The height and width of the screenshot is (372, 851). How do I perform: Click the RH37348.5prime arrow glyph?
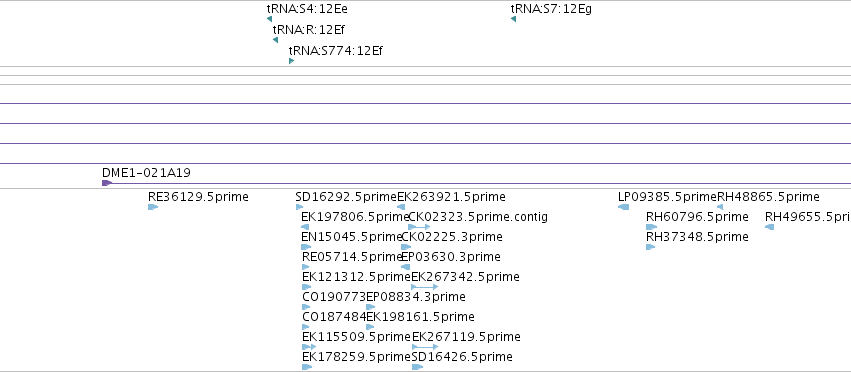pyautogui.click(x=651, y=247)
